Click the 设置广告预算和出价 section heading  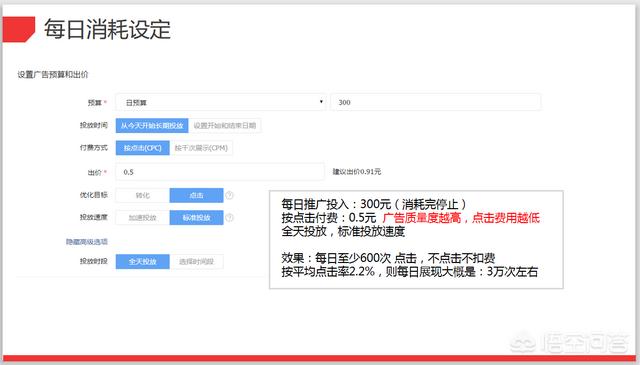tap(53, 74)
